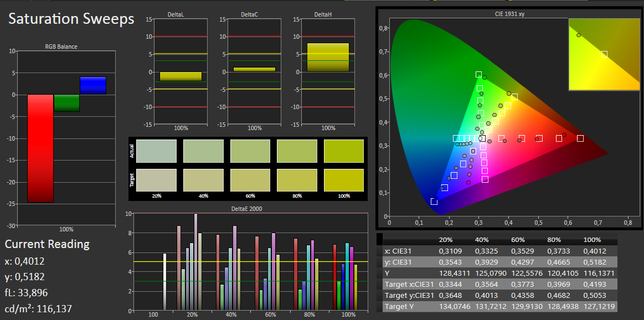644x320 pixels.
Task: Select the DeltaL bar at 100%
Action: [x=181, y=76]
